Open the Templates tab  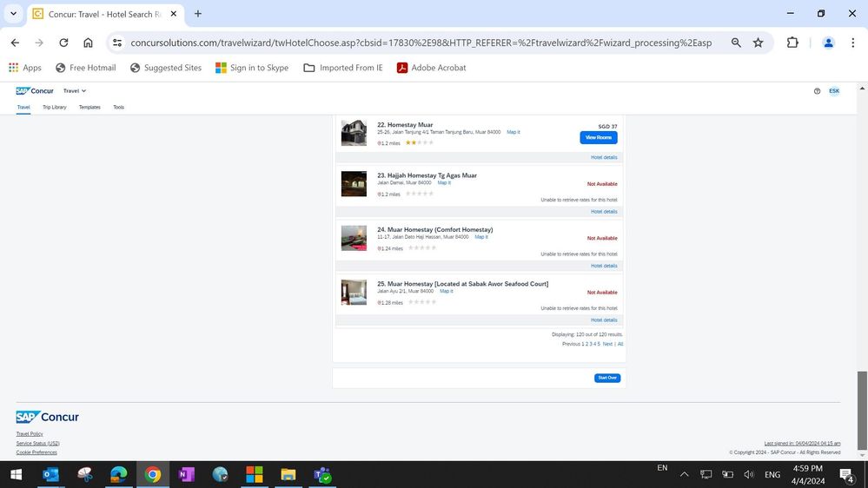89,107
